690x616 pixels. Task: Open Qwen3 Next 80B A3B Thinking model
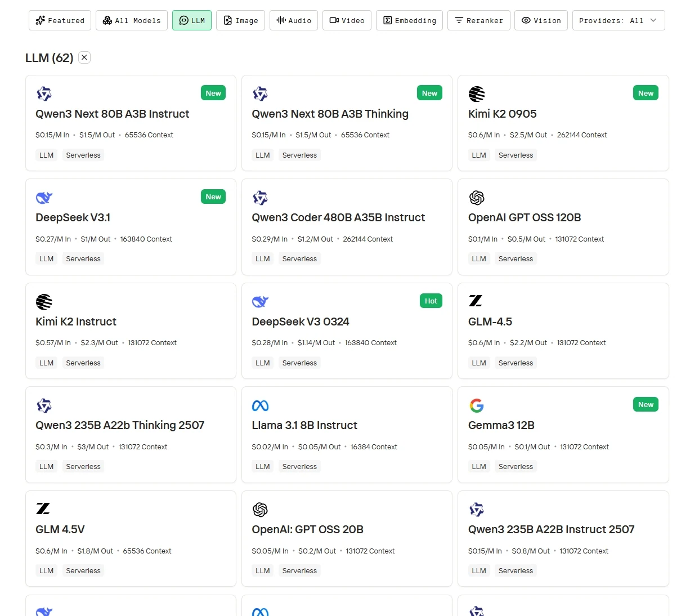coord(330,114)
